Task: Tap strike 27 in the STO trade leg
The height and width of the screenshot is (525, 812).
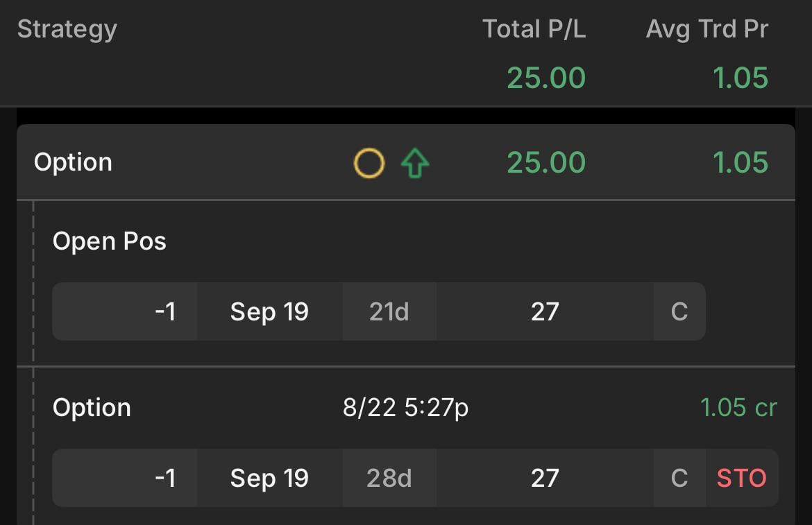Action: [545, 478]
